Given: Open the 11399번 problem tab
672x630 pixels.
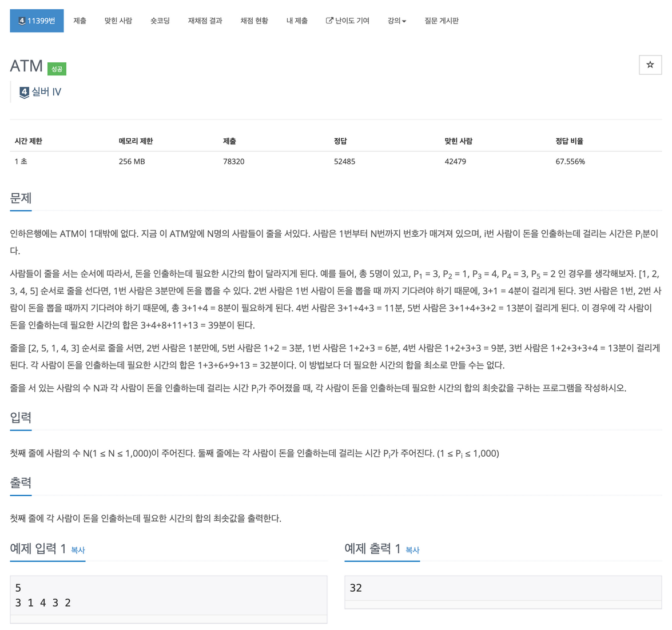Looking at the screenshot, I should click(x=37, y=21).
